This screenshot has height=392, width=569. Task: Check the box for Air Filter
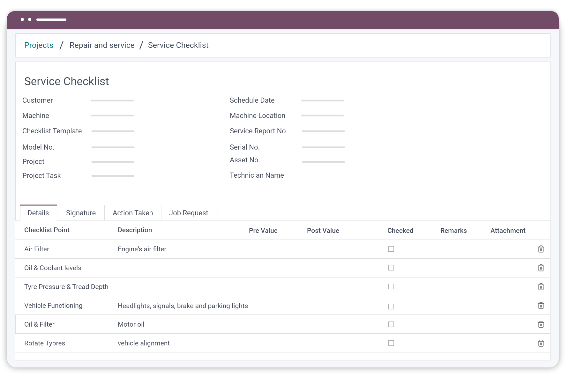coord(391,249)
